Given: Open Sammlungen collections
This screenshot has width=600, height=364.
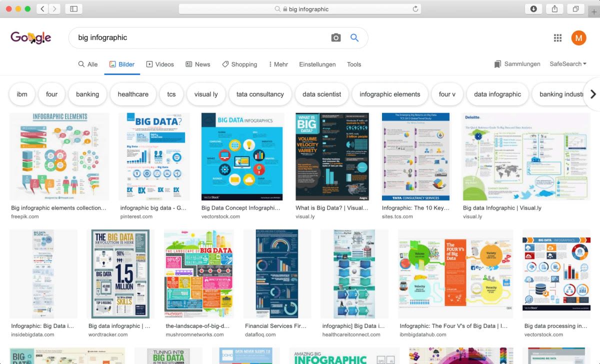Looking at the screenshot, I should 517,64.
